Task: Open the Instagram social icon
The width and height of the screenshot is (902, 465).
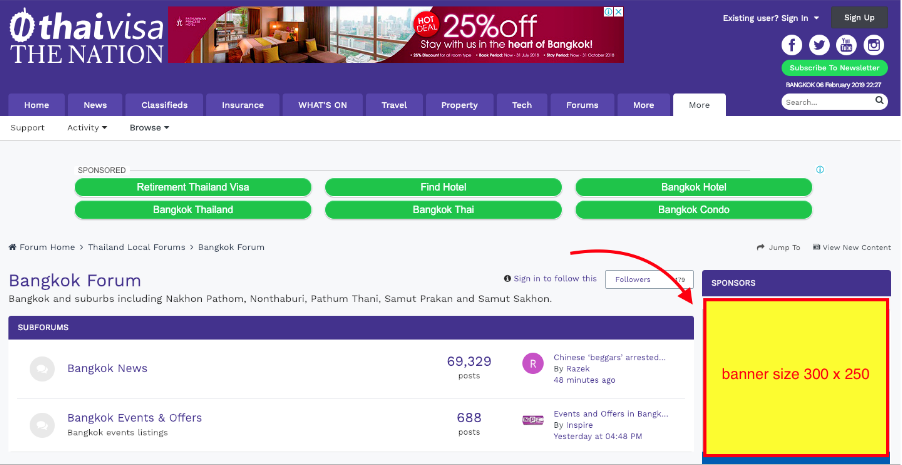Action: [x=874, y=45]
